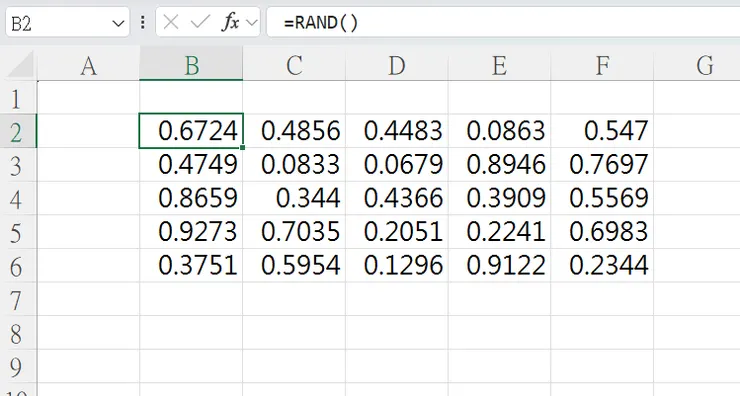Select cell with value 0.2344
Image resolution: width=740 pixels, height=396 pixels.
[x=602, y=265]
